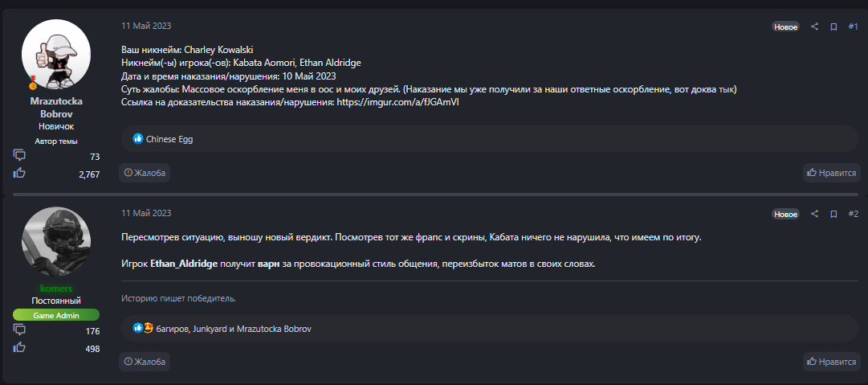The height and width of the screenshot is (385, 868).
Task: Report second post with Жалоба button
Action: pos(145,362)
